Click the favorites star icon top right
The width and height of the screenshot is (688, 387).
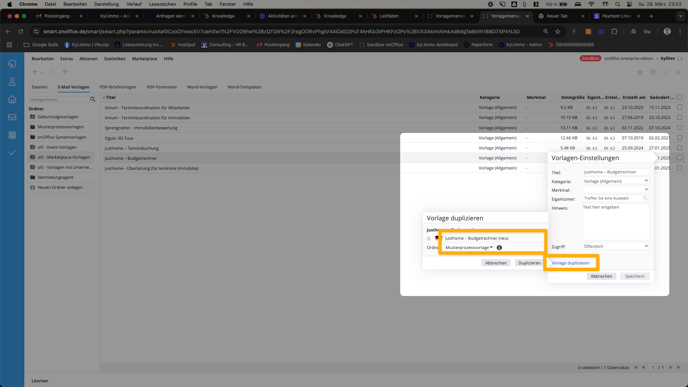pos(640,72)
